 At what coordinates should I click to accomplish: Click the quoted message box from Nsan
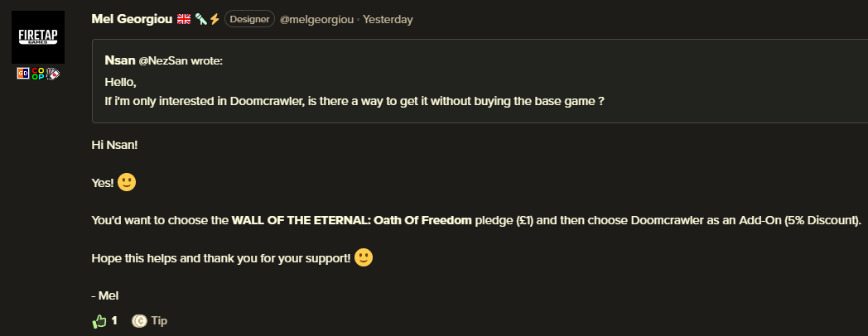(x=480, y=81)
